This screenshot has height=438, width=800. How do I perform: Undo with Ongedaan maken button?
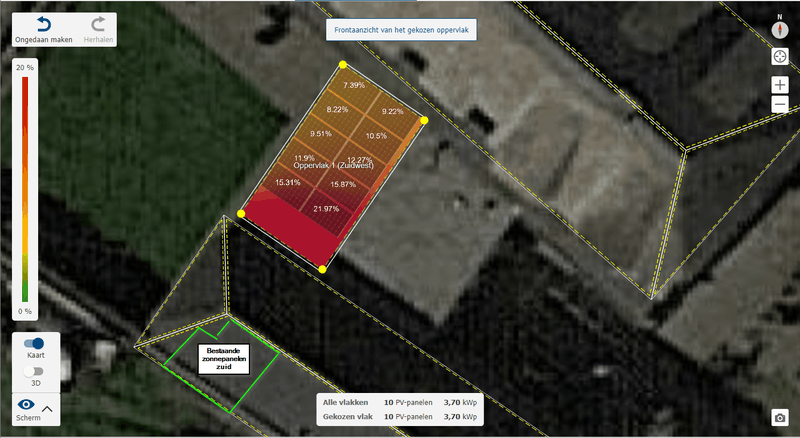click(x=44, y=30)
